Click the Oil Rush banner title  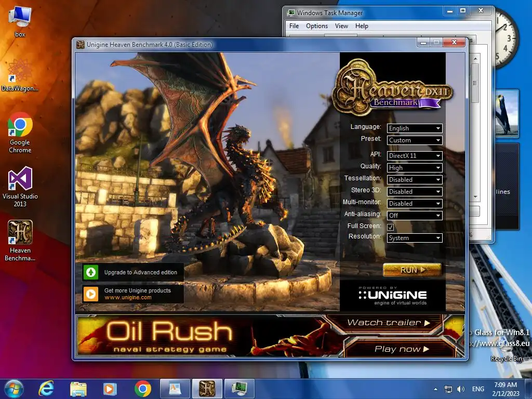pos(169,331)
